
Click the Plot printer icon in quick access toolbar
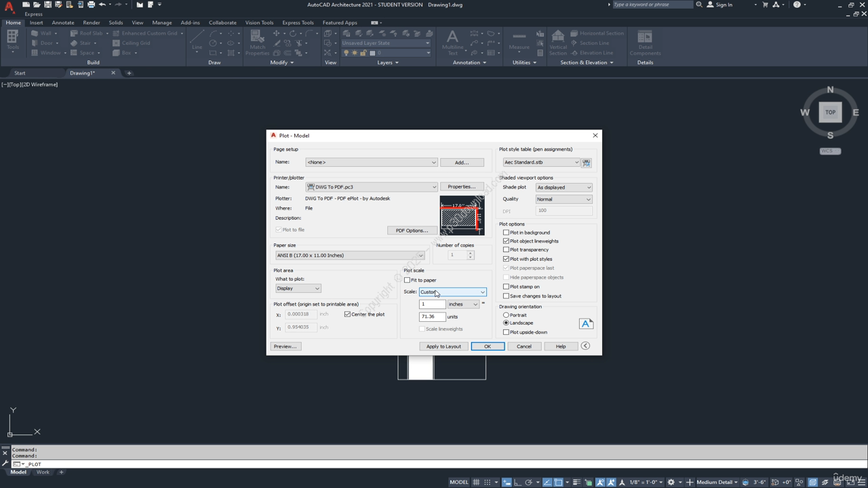point(91,5)
